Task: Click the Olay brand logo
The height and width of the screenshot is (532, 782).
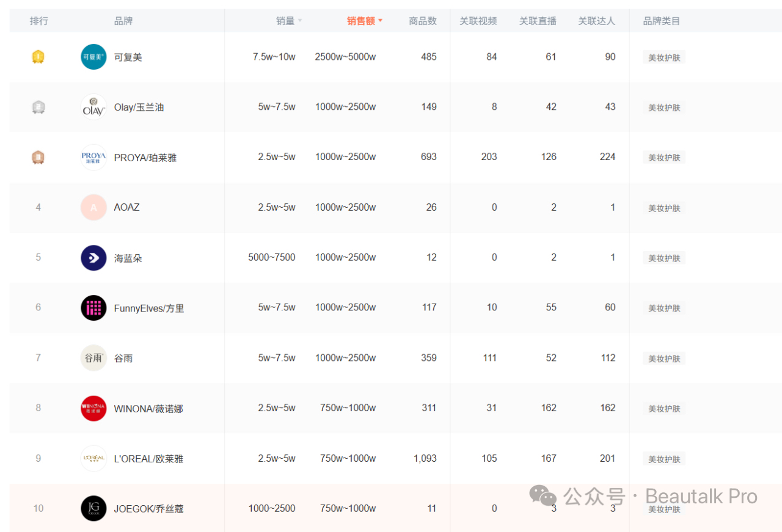Action: [x=93, y=107]
